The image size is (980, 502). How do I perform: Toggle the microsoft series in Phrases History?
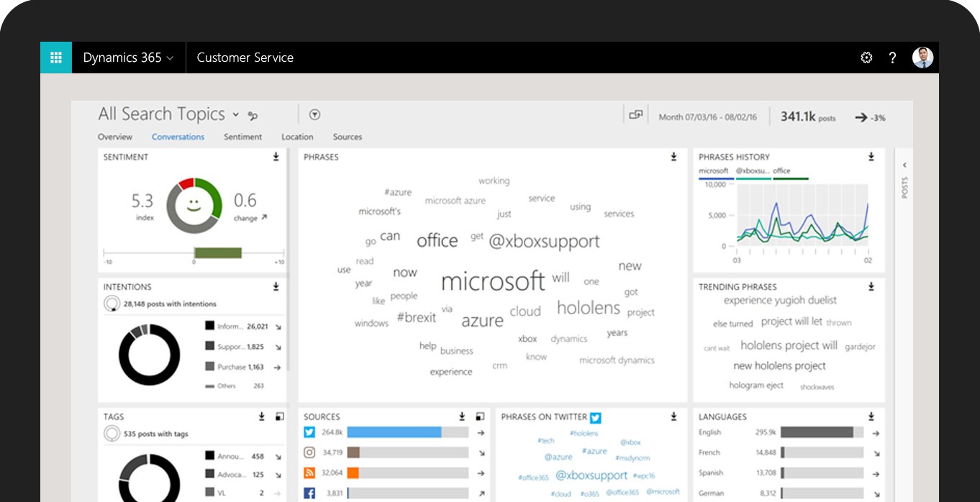(x=713, y=171)
